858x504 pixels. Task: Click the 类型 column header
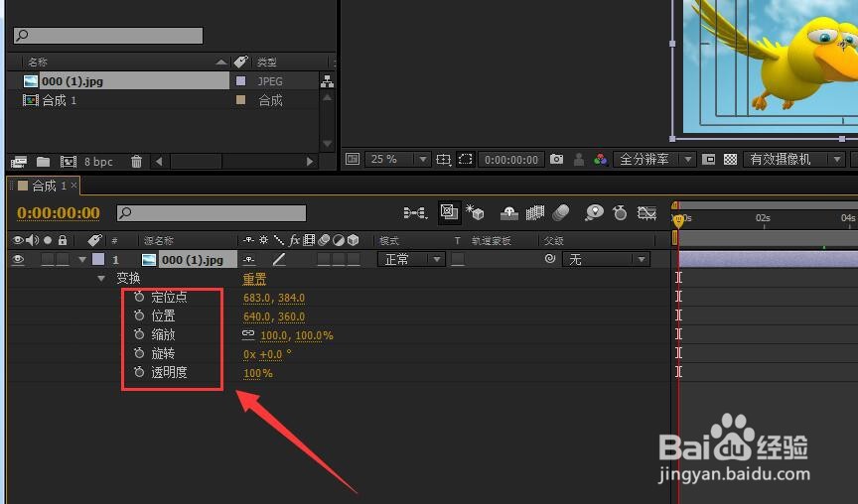[x=267, y=62]
